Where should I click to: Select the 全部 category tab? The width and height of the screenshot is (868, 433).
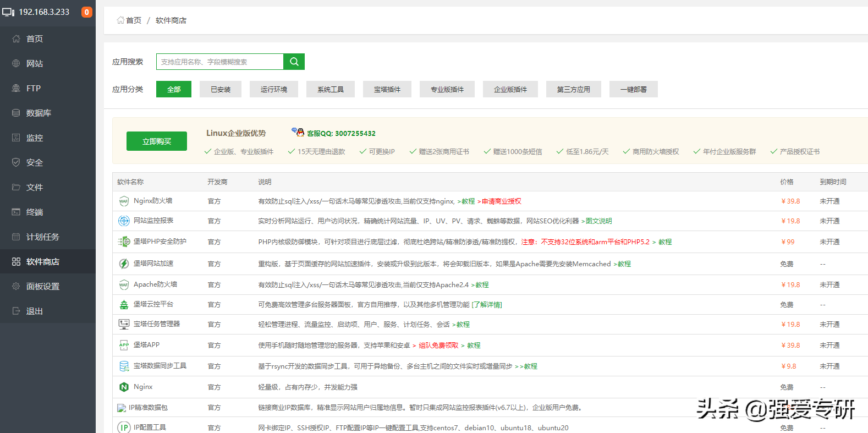click(174, 89)
